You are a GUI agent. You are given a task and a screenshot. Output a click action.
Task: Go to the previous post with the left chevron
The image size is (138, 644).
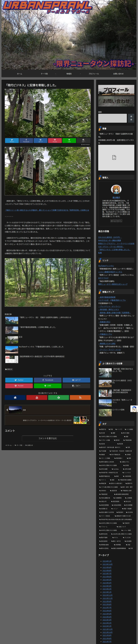point(7,410)
